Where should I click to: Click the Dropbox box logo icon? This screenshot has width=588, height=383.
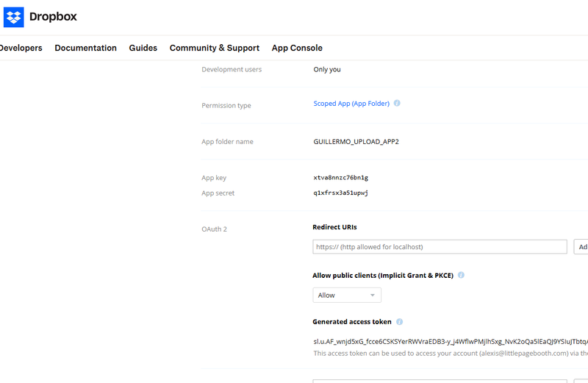click(14, 16)
